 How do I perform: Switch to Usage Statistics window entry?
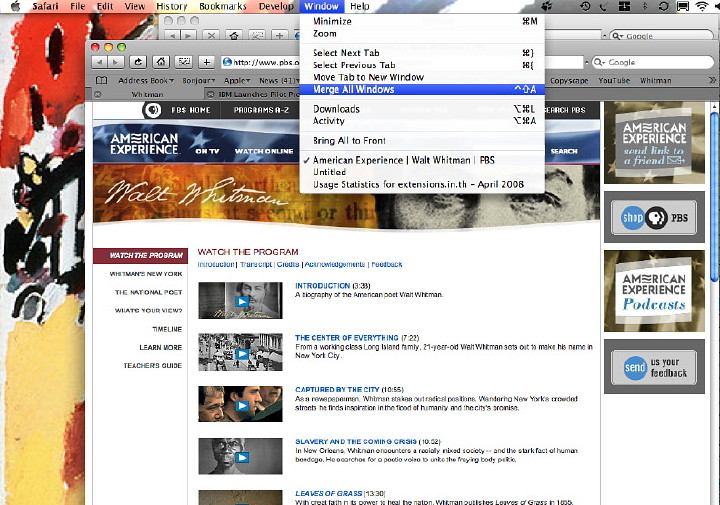point(422,185)
